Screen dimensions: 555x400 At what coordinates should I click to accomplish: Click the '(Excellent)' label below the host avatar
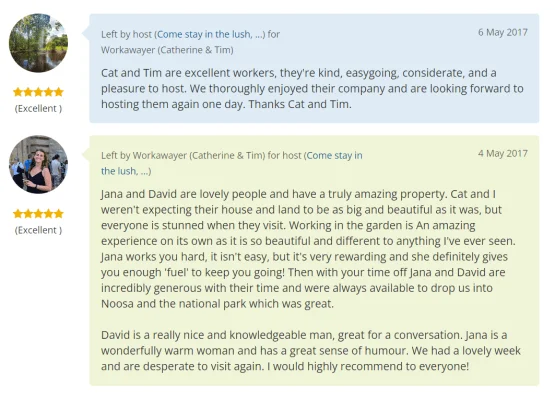click(38, 108)
